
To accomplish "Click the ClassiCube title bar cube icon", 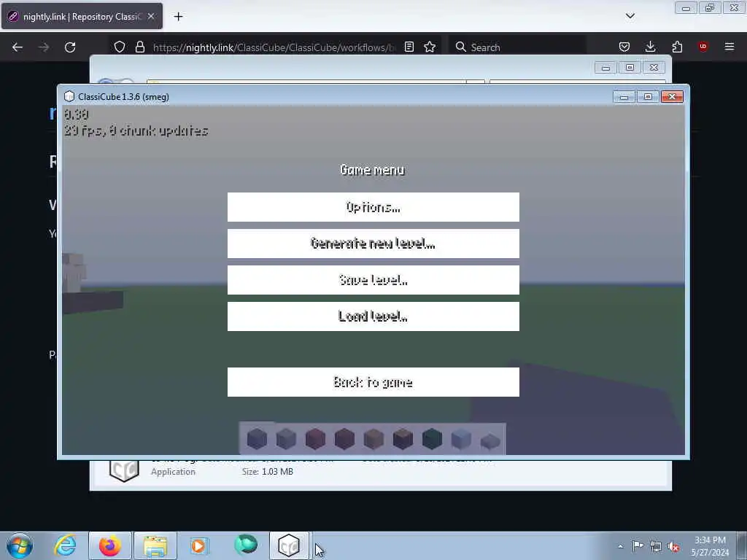I will click(x=69, y=97).
